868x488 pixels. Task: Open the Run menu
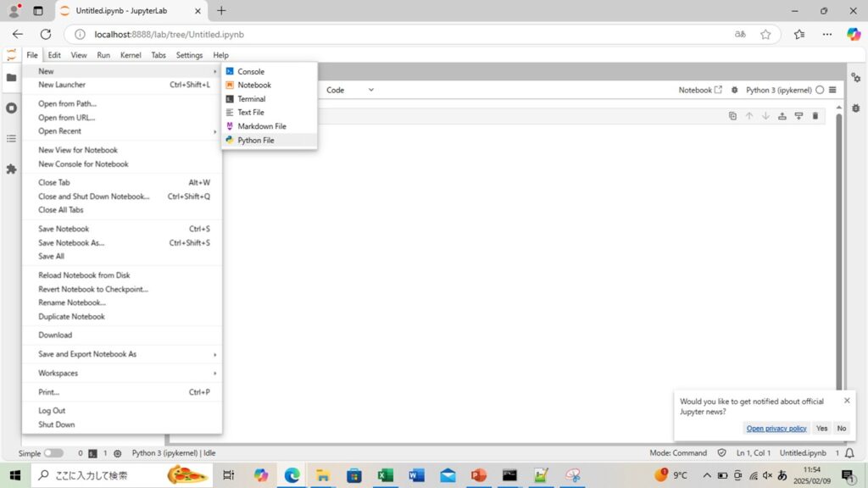[103, 55]
